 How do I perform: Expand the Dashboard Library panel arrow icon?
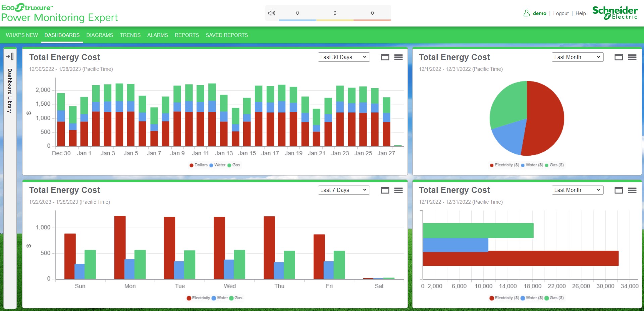[x=10, y=56]
